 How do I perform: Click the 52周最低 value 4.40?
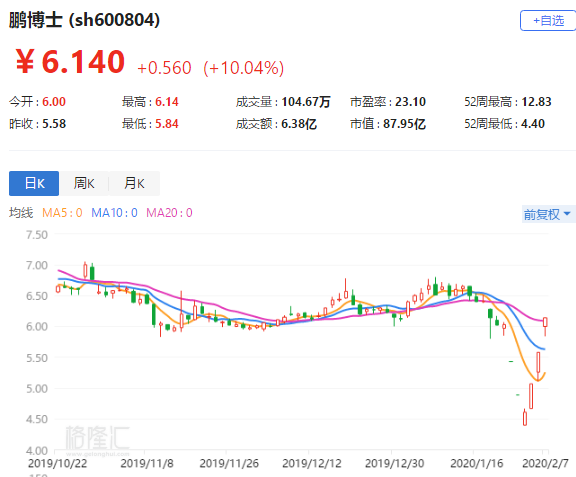point(533,124)
